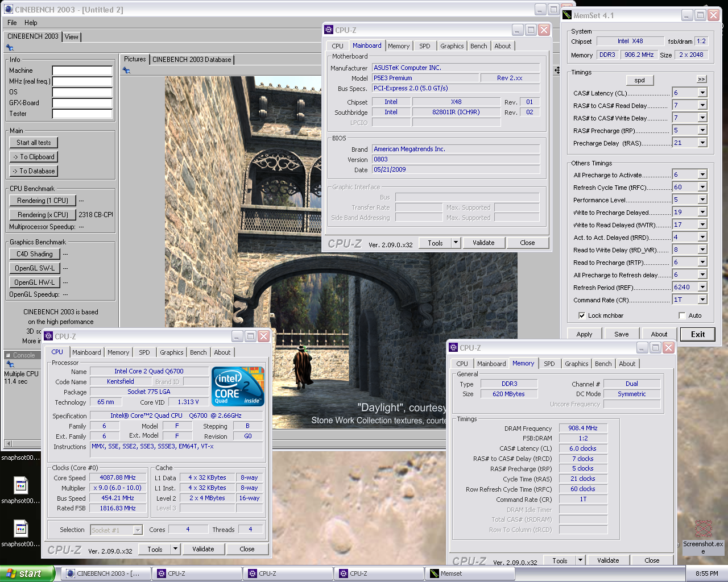The image size is (728, 582).
Task: Click the spd button in MemSet Timings
Action: [x=640, y=80]
